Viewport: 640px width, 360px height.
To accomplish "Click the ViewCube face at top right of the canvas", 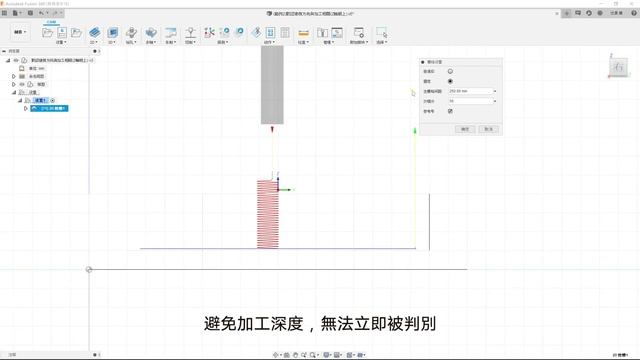I will coord(618,67).
